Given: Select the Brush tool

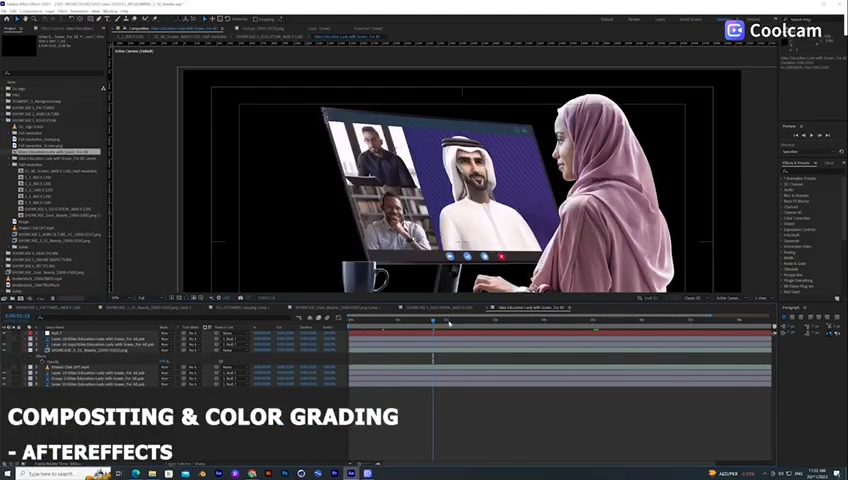Looking at the screenshot, I should [117, 19].
